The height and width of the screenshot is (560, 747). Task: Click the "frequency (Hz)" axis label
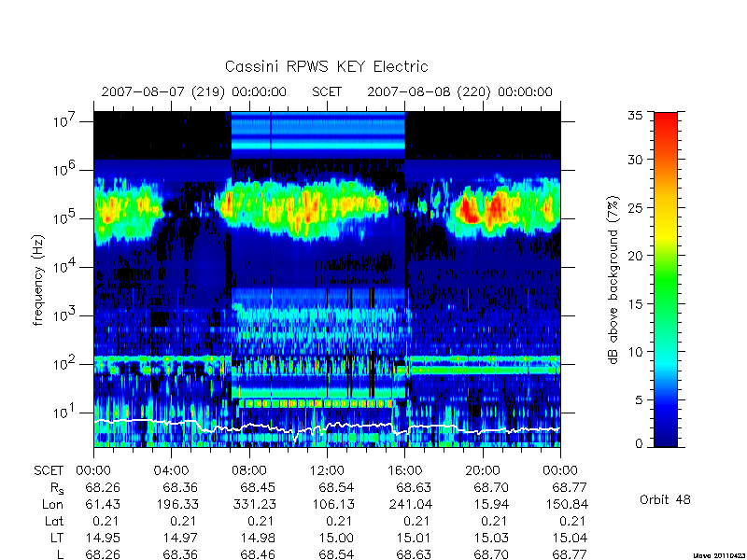(x=38, y=280)
